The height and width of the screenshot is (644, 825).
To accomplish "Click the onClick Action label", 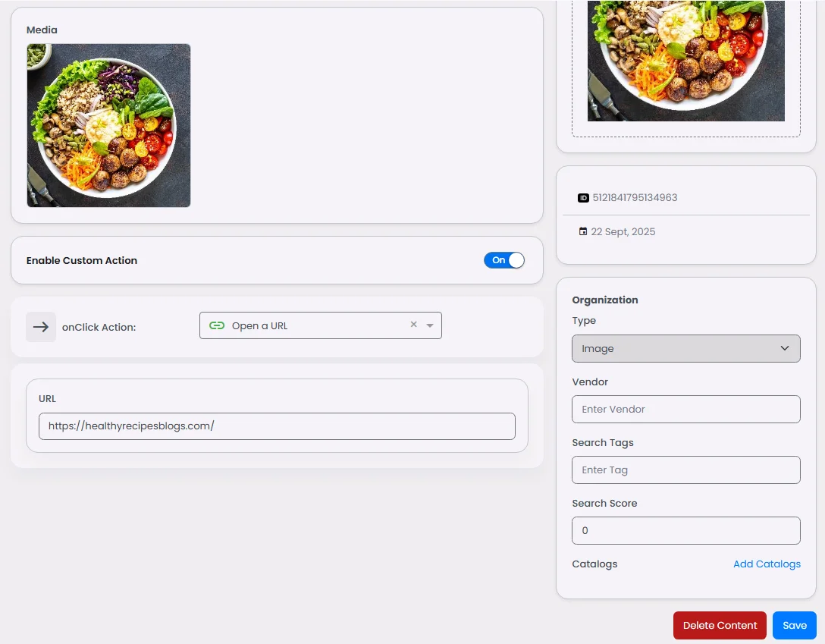I will [x=99, y=327].
